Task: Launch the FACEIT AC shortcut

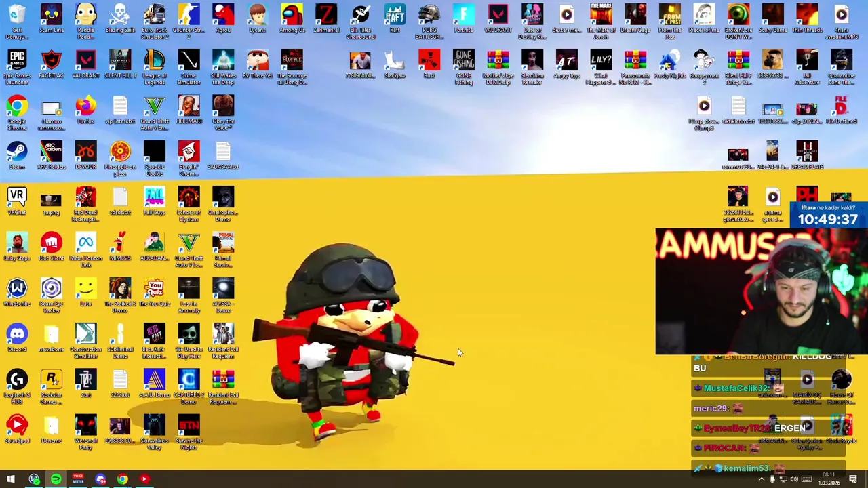Action: 52,64
